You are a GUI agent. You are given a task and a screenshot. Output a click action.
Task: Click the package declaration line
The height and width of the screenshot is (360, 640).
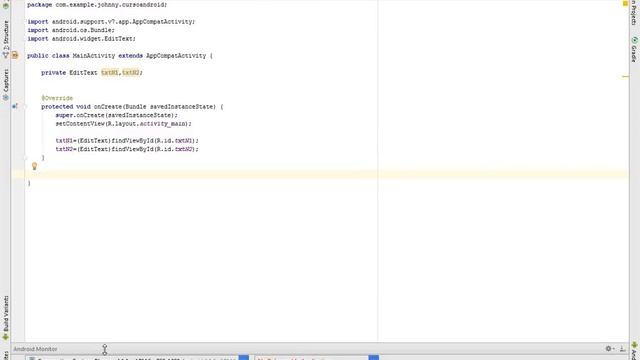(x=97, y=4)
